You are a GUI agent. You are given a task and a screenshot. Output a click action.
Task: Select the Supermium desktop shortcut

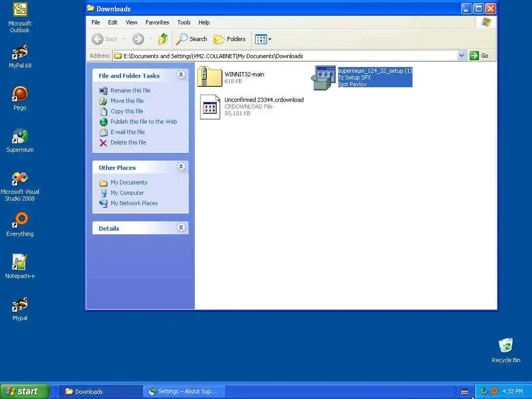pos(20,140)
